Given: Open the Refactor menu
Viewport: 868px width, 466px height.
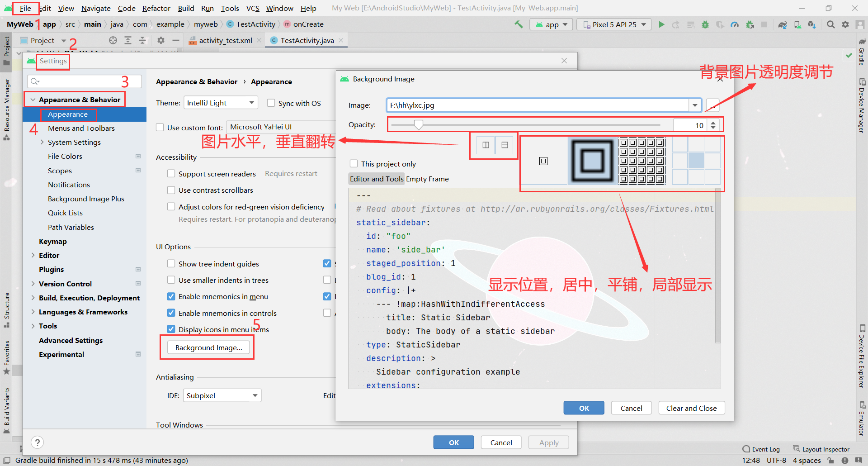Looking at the screenshot, I should 156,8.
